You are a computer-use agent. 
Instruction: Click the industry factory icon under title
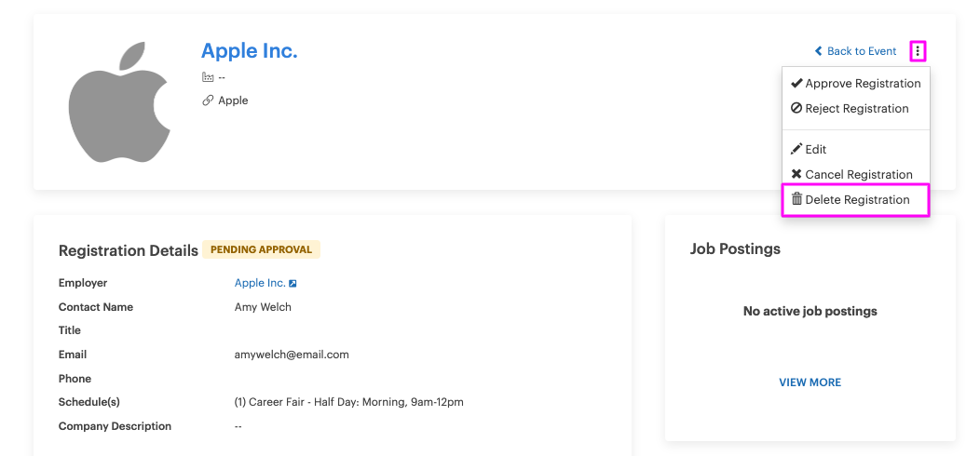[208, 77]
